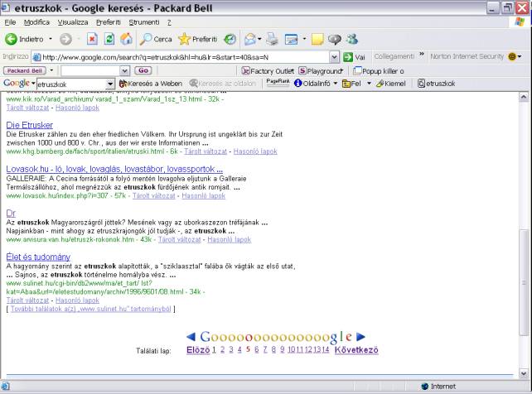Click the forward navigation arrow icon

(x=65, y=39)
